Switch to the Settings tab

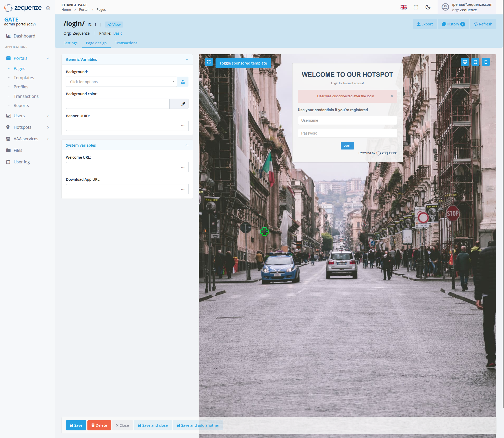70,43
